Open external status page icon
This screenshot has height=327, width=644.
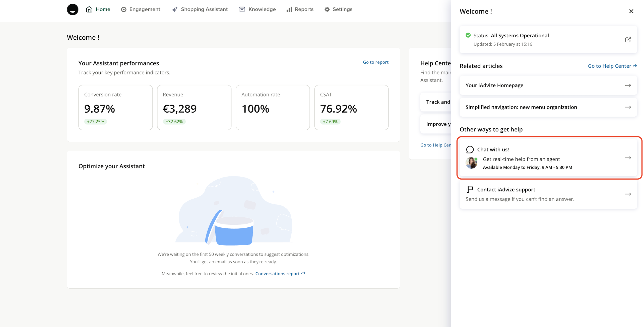(x=628, y=40)
